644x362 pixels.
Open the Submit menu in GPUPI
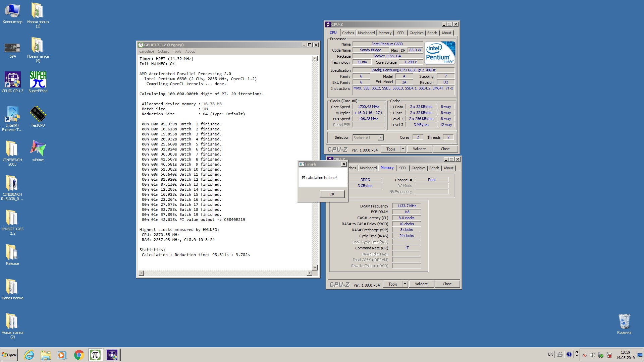[x=163, y=51]
